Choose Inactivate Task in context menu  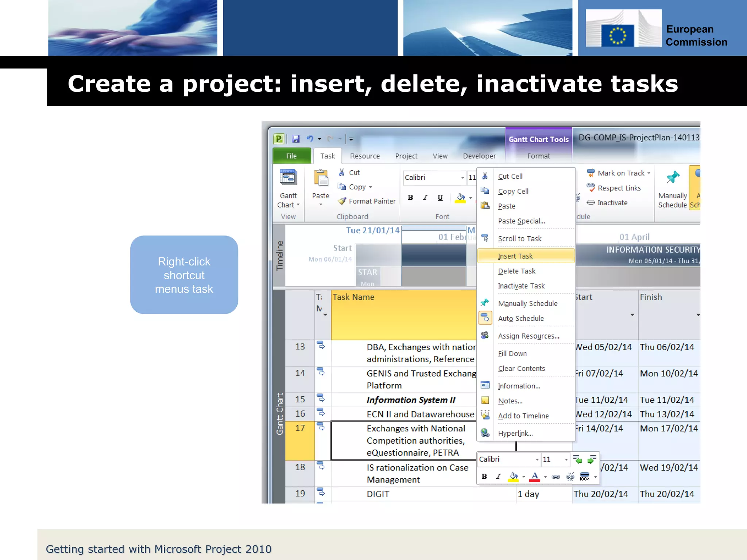526,286
